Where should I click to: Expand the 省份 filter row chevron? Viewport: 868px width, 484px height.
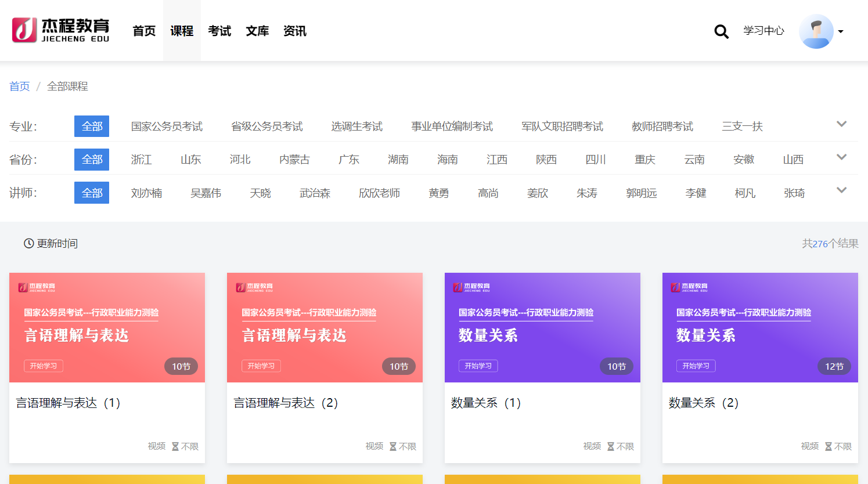coord(841,157)
